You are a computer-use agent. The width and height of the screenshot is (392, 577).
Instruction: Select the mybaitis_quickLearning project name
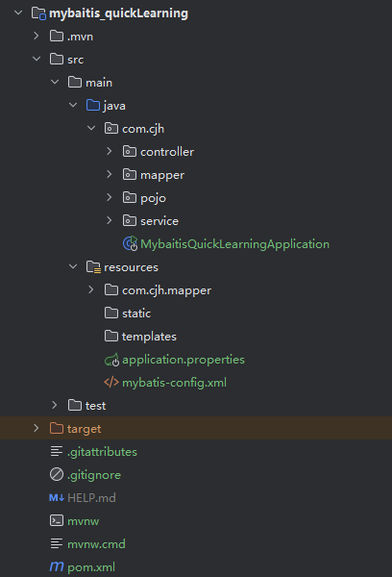(x=118, y=13)
